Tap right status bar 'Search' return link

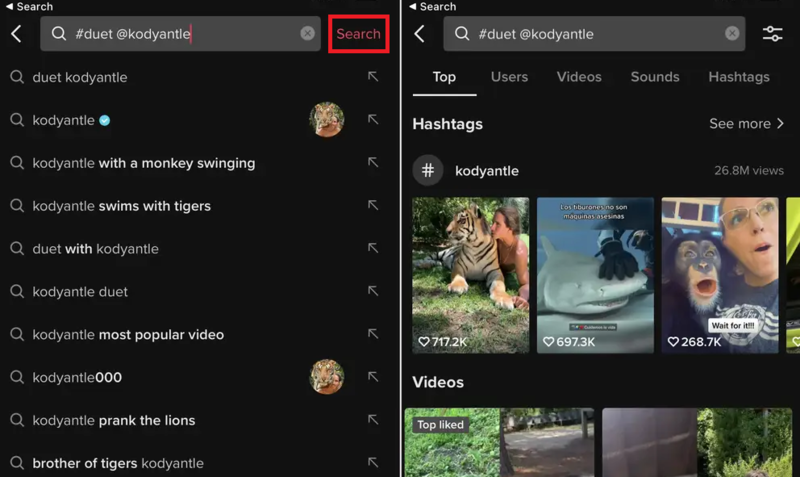(432, 7)
